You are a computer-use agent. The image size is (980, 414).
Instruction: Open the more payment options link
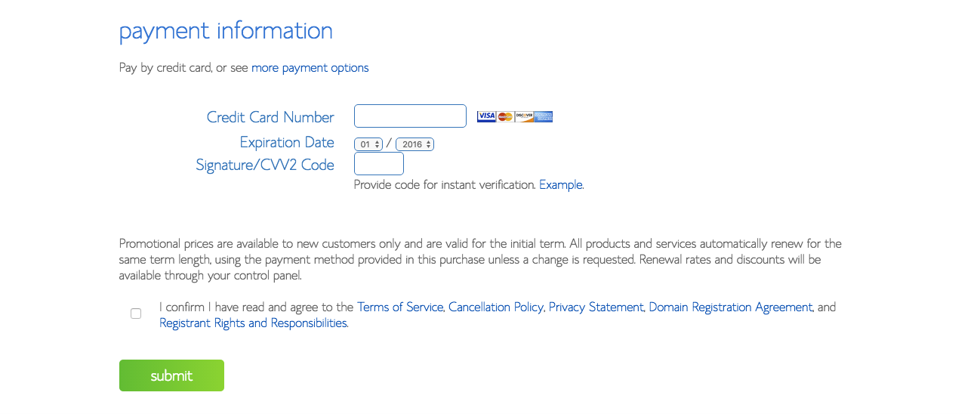click(310, 68)
